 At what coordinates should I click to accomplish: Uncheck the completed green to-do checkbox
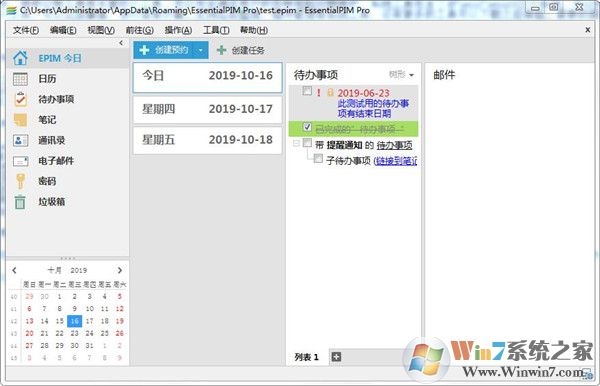coord(307,127)
